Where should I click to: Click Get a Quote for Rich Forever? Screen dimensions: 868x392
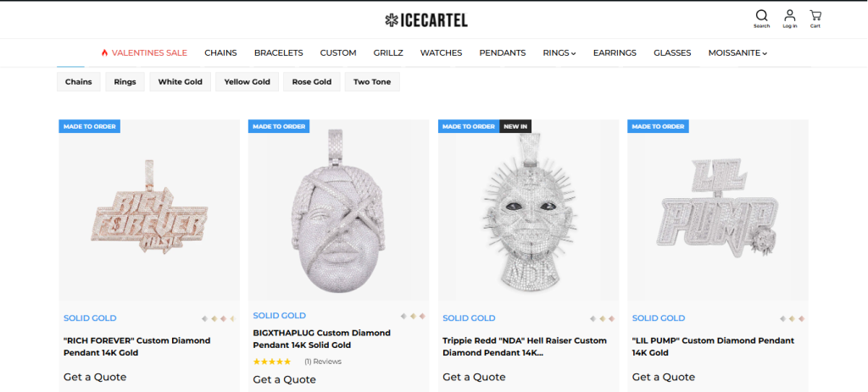tap(95, 377)
